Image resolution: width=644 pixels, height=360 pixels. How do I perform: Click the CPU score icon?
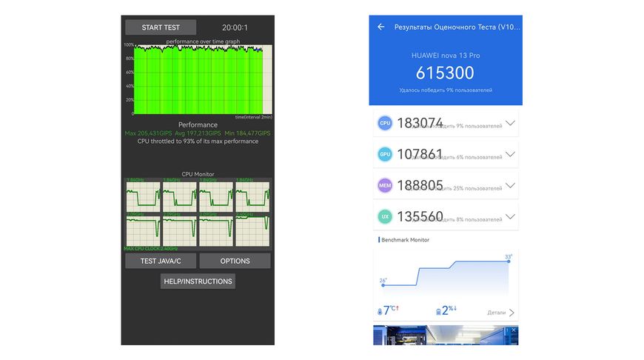tap(385, 123)
